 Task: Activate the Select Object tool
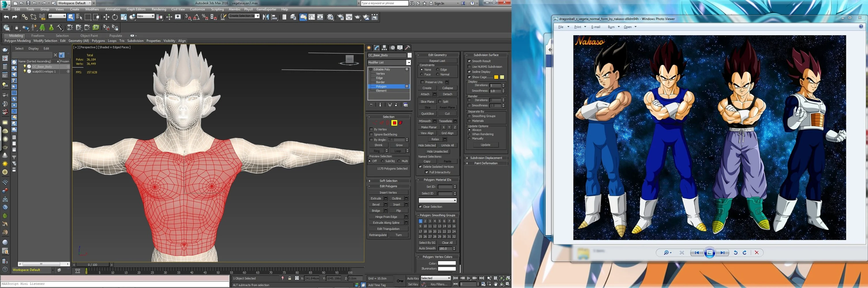(70, 17)
